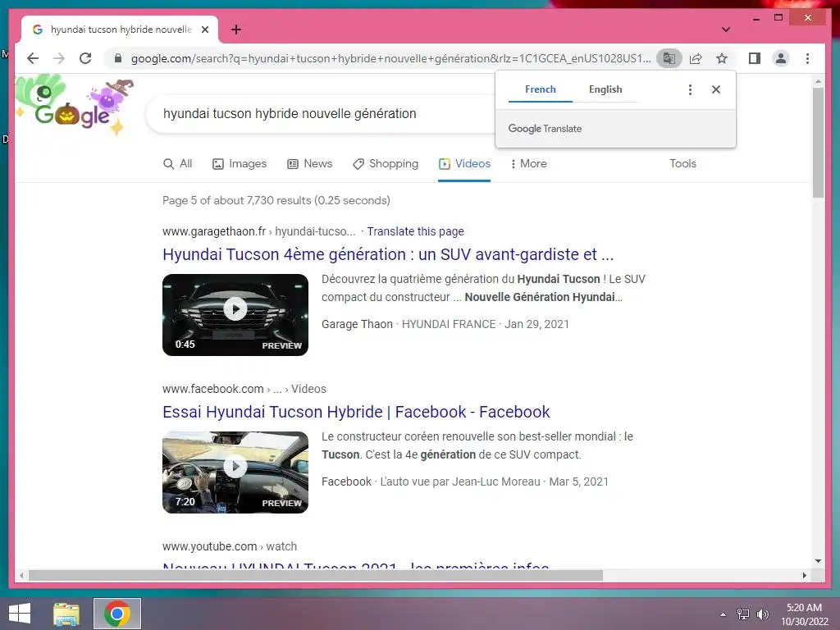Open the search Tools button

(682, 164)
